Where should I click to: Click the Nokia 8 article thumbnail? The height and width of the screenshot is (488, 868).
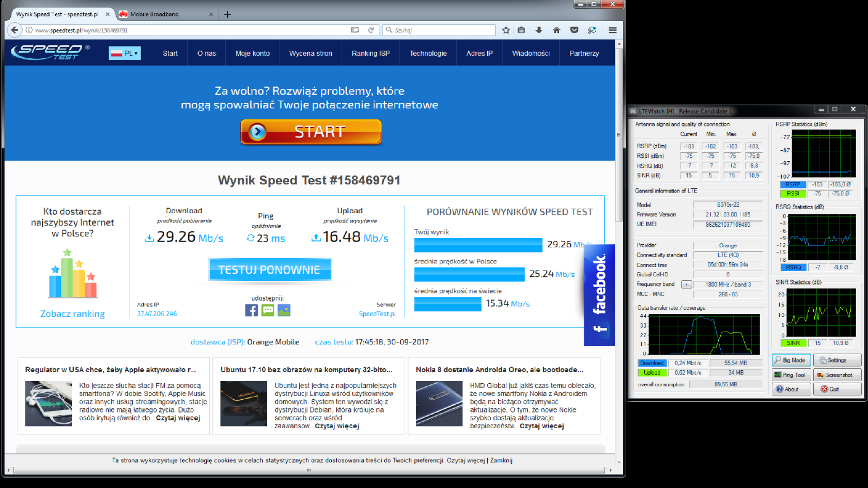coord(439,404)
